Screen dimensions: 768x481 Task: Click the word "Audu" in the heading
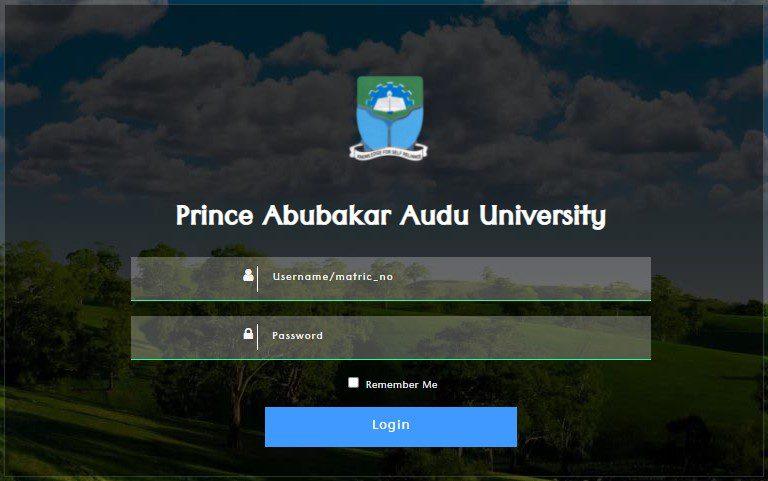435,215
